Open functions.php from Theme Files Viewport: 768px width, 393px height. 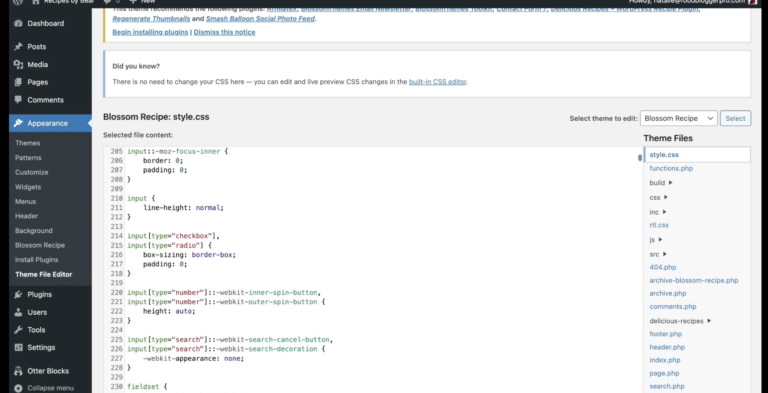pos(671,169)
